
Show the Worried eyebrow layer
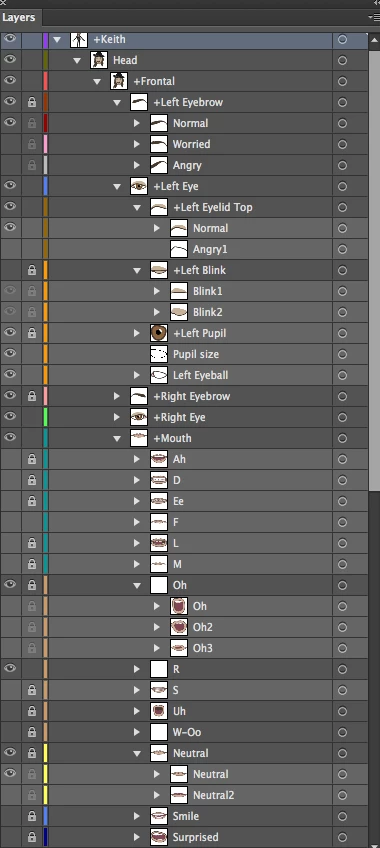(x=10, y=144)
